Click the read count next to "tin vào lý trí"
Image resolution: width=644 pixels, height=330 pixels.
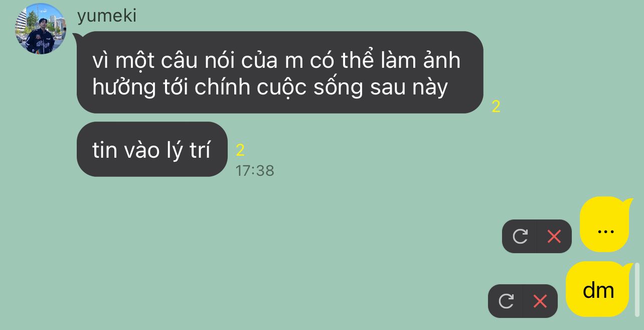tap(240, 150)
